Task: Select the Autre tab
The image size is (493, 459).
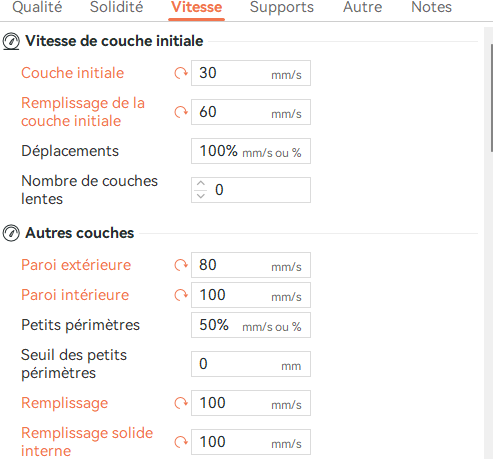Action: click(362, 7)
